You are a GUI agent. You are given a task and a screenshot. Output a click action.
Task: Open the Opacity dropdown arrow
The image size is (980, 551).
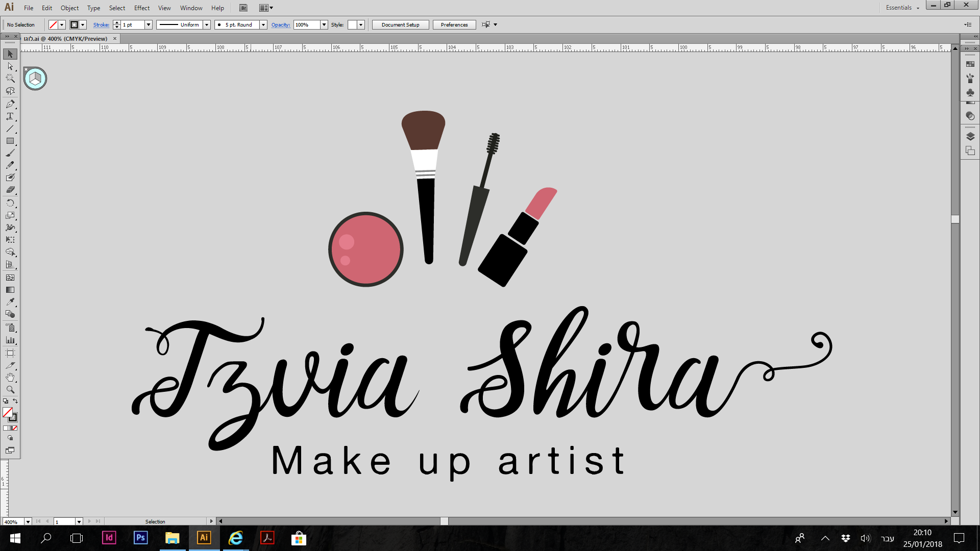(324, 24)
